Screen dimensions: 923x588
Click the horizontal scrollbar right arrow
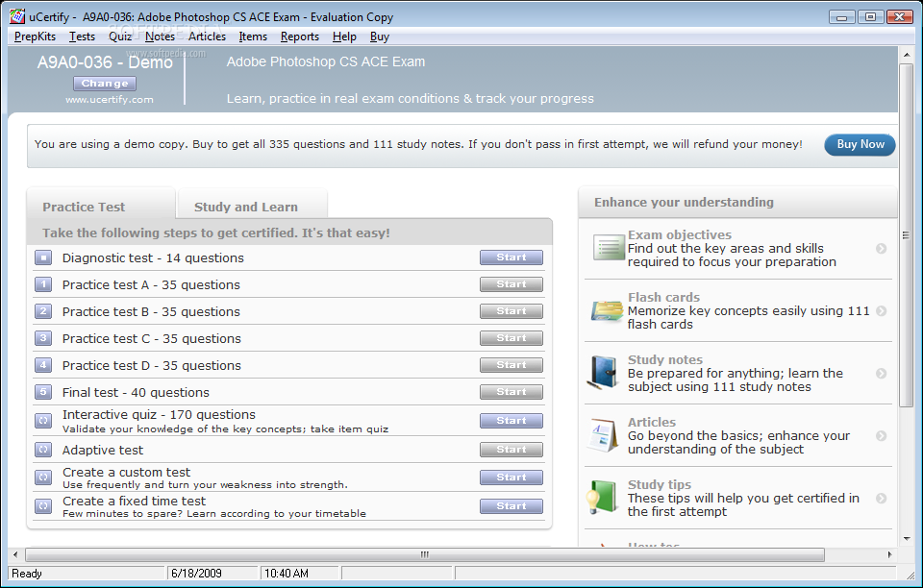(889, 554)
